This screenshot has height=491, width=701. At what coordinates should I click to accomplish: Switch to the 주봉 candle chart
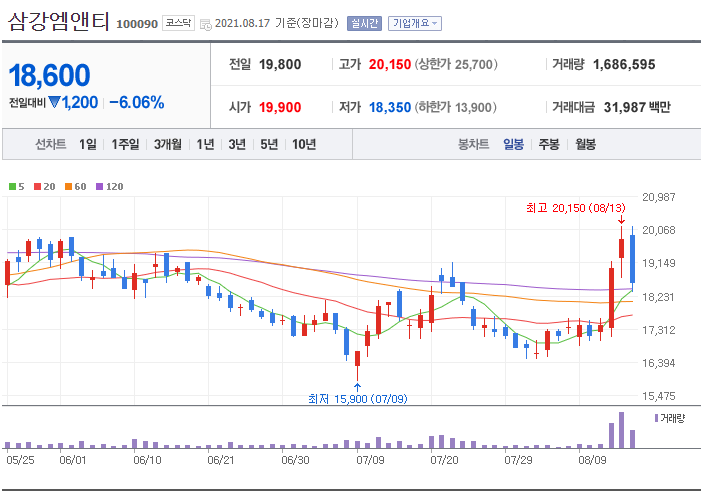(x=549, y=144)
